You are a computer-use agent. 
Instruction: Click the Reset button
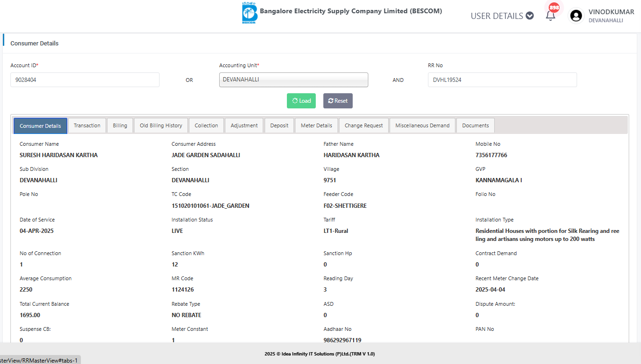point(338,101)
